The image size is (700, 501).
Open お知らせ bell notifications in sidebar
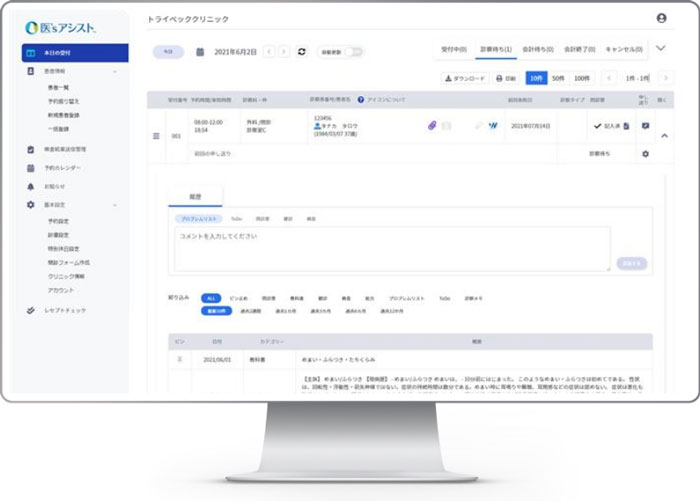pos(55,186)
